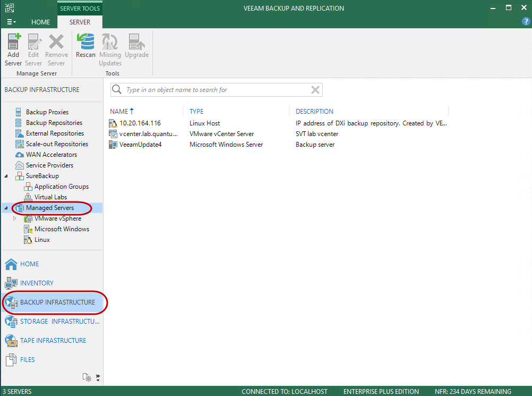Click the magnifier search icon
Image resolution: width=532 pixels, height=396 pixels.
[117, 89]
